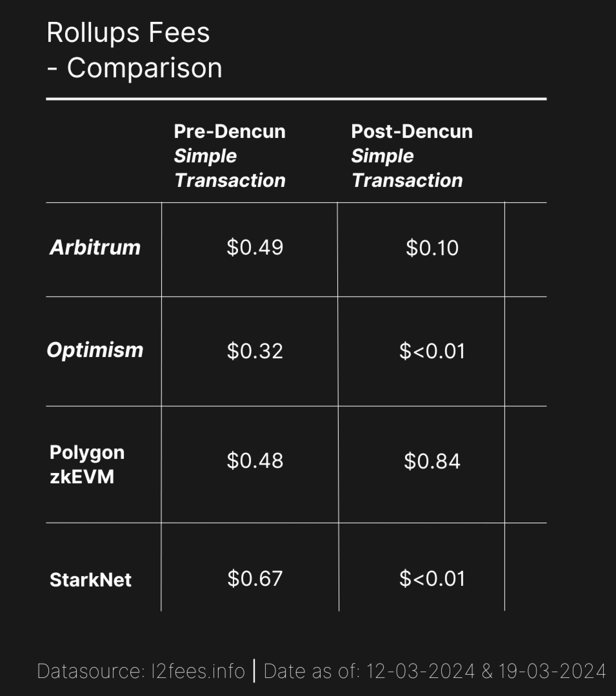The image size is (616, 696).
Task: Select the Post-Dencun Simple Transaction header
Action: (412, 156)
